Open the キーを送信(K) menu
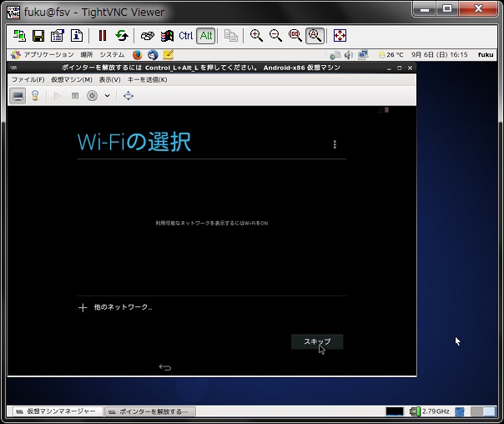 [x=147, y=80]
